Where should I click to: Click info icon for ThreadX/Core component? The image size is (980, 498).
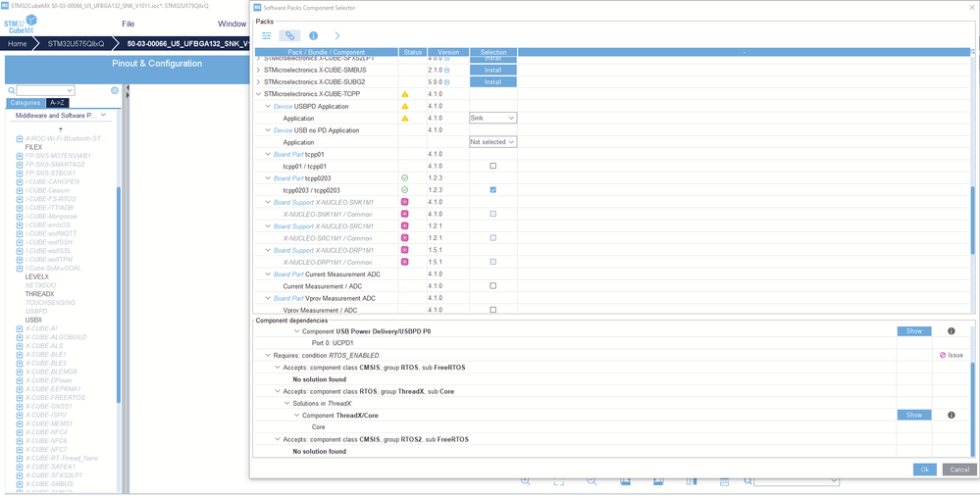(952, 415)
